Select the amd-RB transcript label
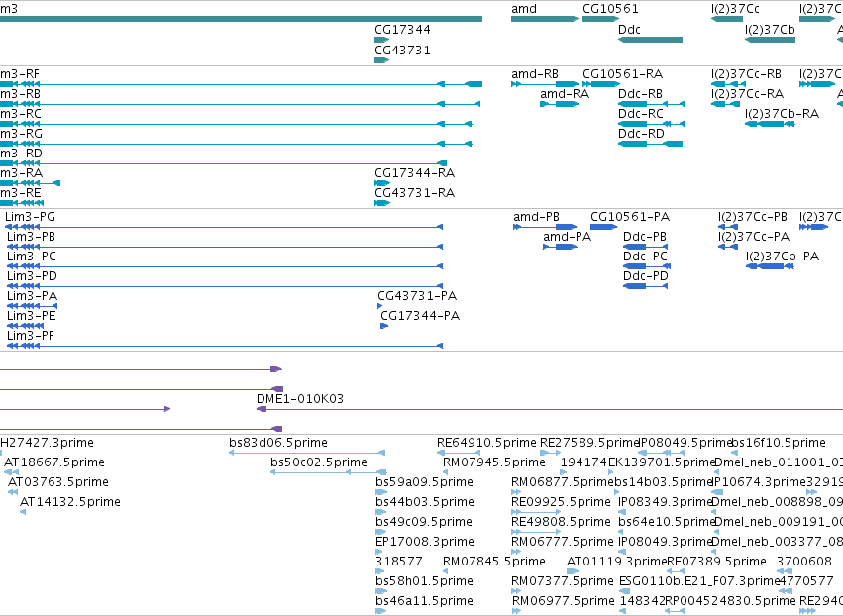This screenshot has width=843, height=616. click(535, 73)
